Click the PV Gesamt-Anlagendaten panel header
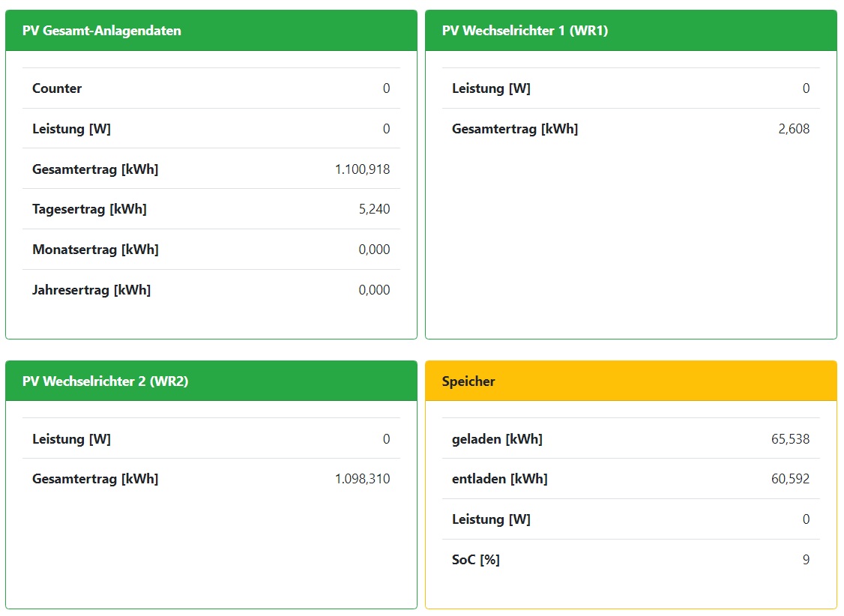This screenshot has height=616, width=844. click(101, 31)
